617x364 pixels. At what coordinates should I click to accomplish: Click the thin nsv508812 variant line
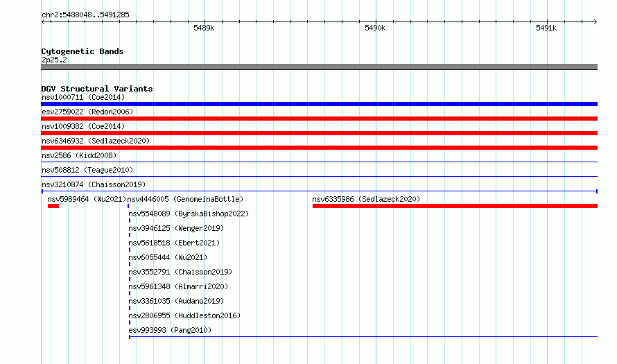(319, 176)
